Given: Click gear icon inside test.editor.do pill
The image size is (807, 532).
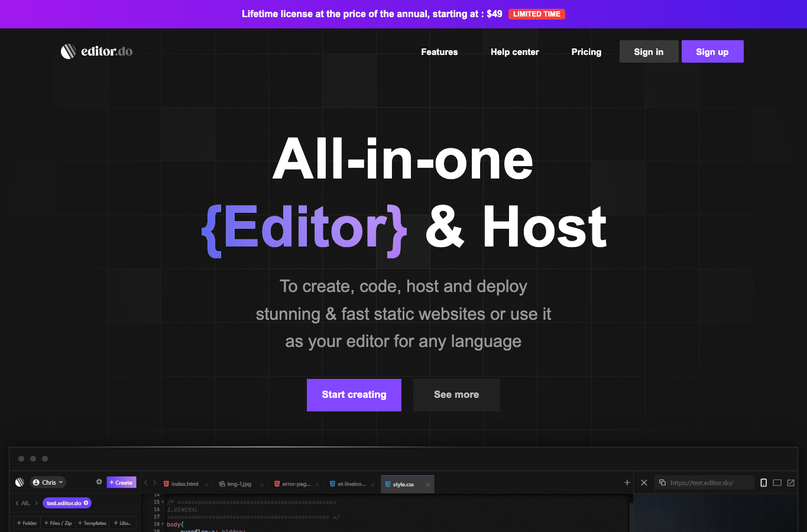Looking at the screenshot, I should (86, 503).
